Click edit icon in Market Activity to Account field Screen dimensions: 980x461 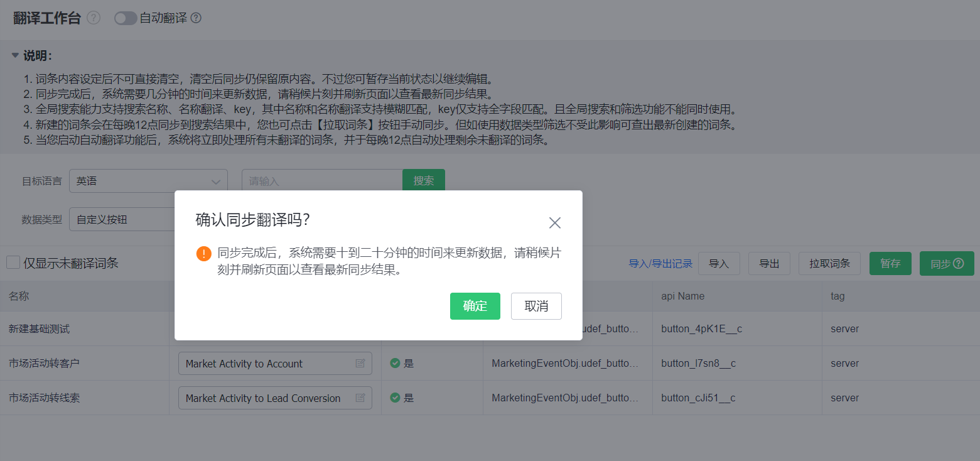click(360, 363)
